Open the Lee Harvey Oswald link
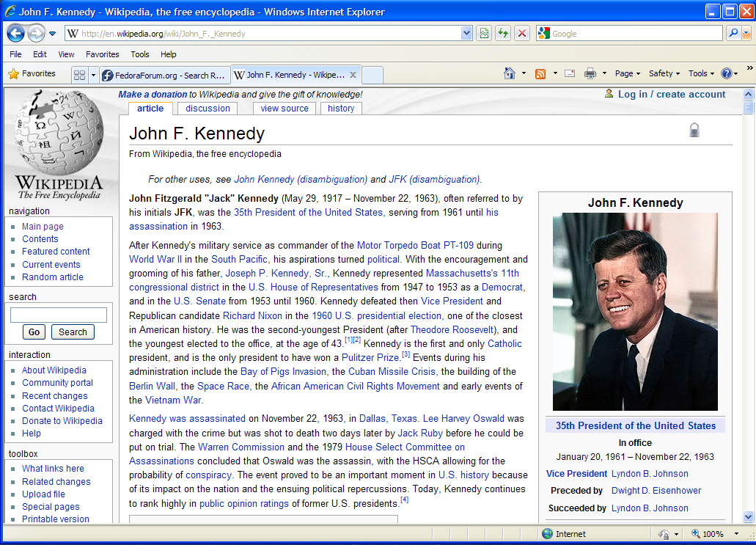Viewport: 756px width, 545px height. [x=463, y=419]
